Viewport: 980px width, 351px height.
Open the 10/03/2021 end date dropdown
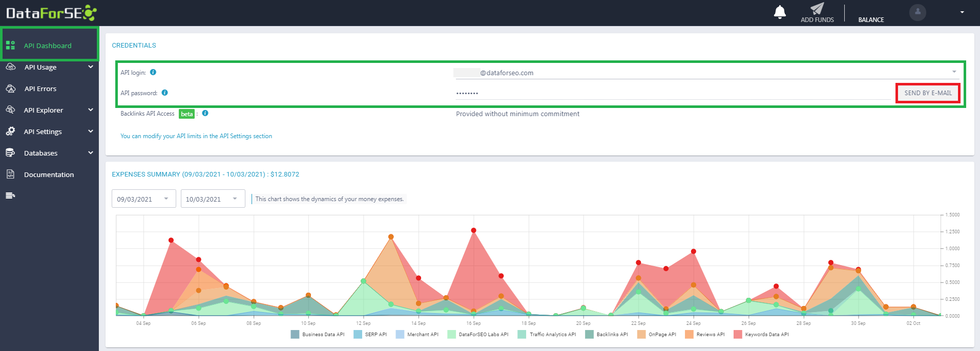tap(213, 199)
